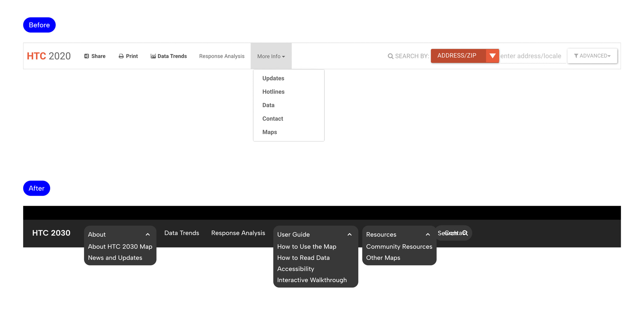
Task: Open Community Resources item
Action: (x=399, y=246)
